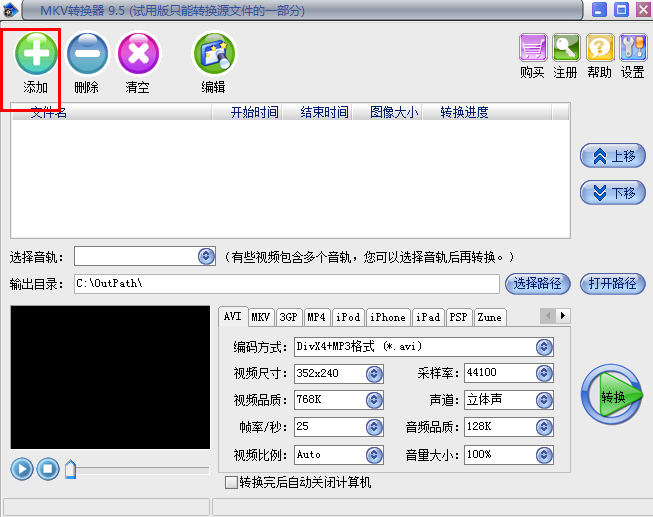The image size is (653, 517).
Task: Play the video preview
Action: [22, 469]
